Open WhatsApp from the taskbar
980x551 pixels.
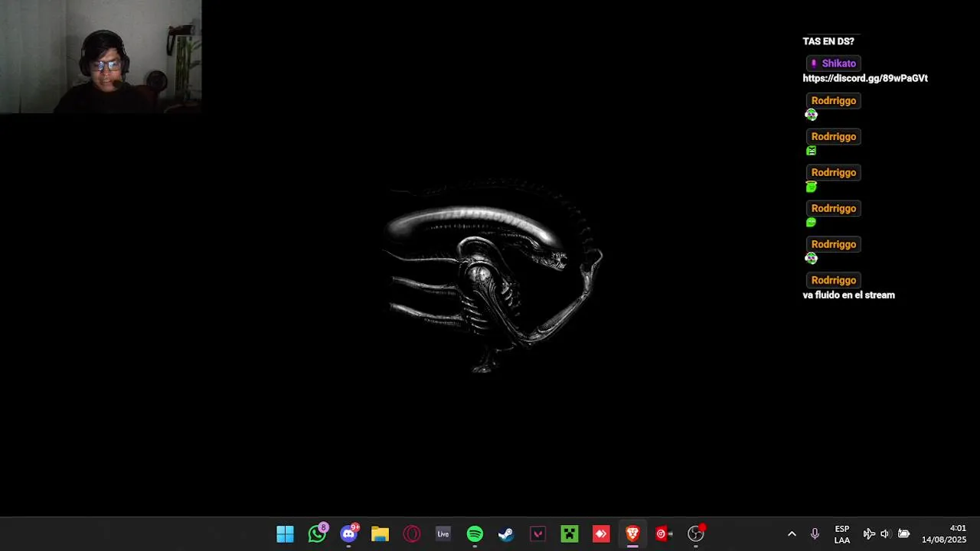pos(317,534)
